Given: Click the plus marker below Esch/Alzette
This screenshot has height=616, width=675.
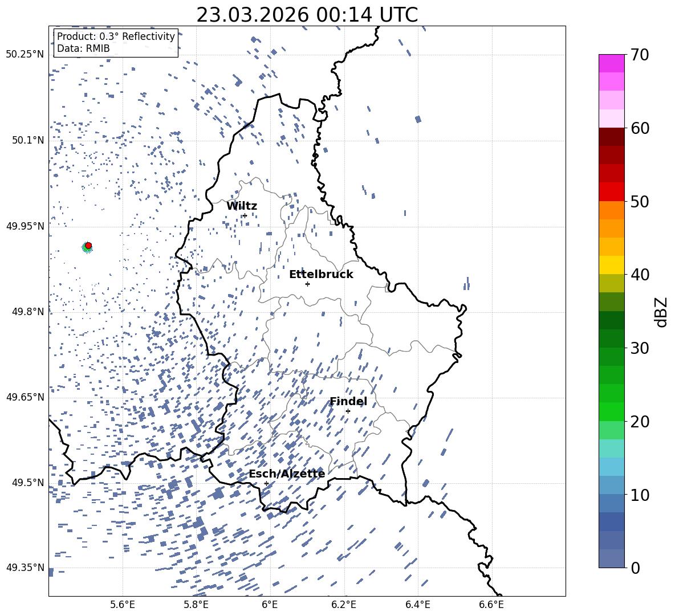Looking at the screenshot, I should pos(266,483).
